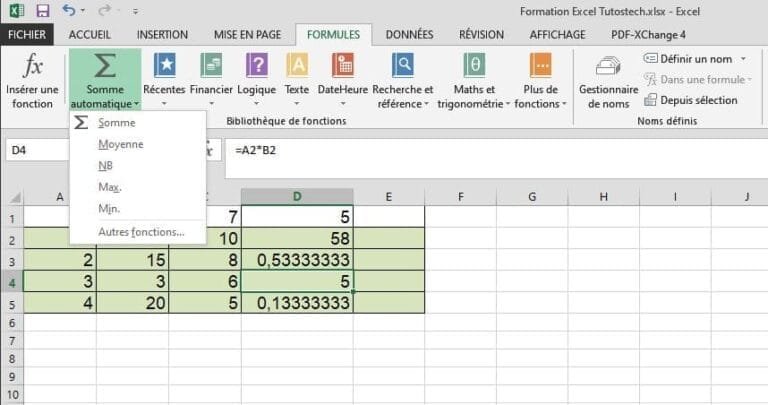The height and width of the screenshot is (405, 768).
Task: Open the Quick Access Toolbar customize arrow
Action: (x=136, y=11)
